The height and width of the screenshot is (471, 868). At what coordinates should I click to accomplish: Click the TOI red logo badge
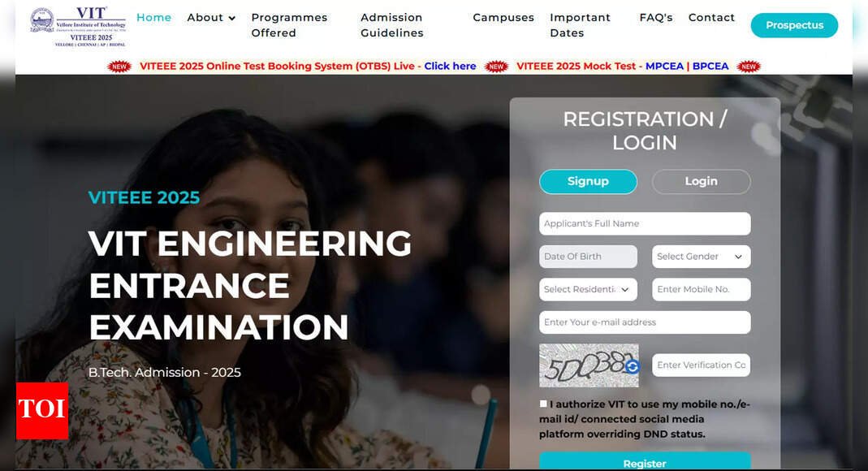(42, 411)
